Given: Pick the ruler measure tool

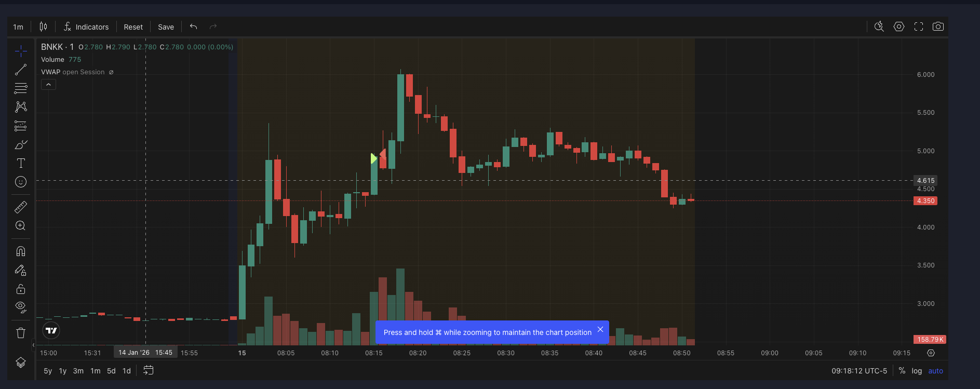Looking at the screenshot, I should [x=21, y=208].
